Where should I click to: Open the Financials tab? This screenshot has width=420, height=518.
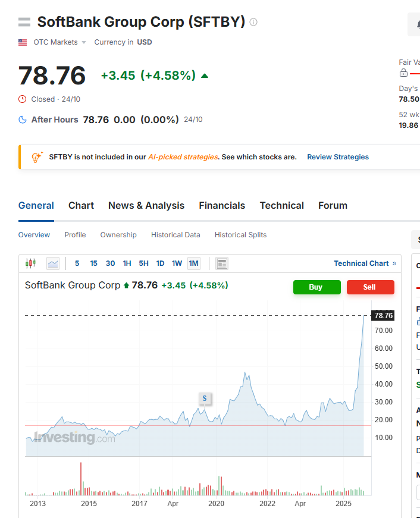click(222, 206)
